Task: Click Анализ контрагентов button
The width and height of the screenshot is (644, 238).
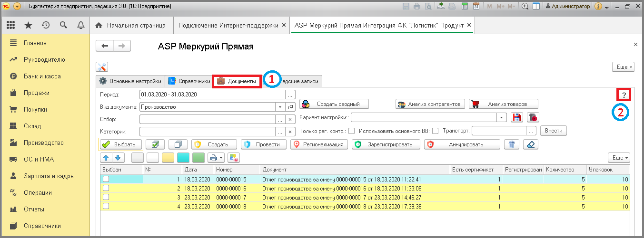Action: (430, 104)
